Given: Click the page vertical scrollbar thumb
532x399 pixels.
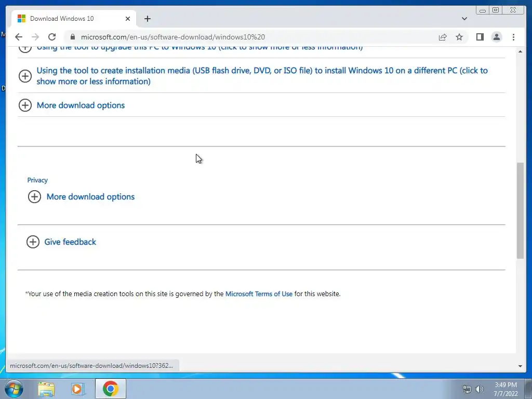Looking at the screenshot, I should pyautogui.click(x=520, y=210).
